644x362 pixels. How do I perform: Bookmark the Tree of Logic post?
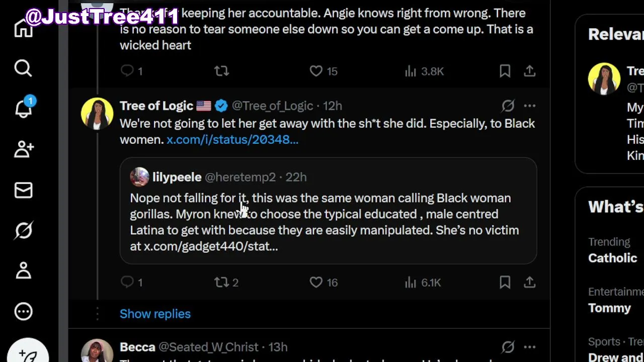pos(505,283)
